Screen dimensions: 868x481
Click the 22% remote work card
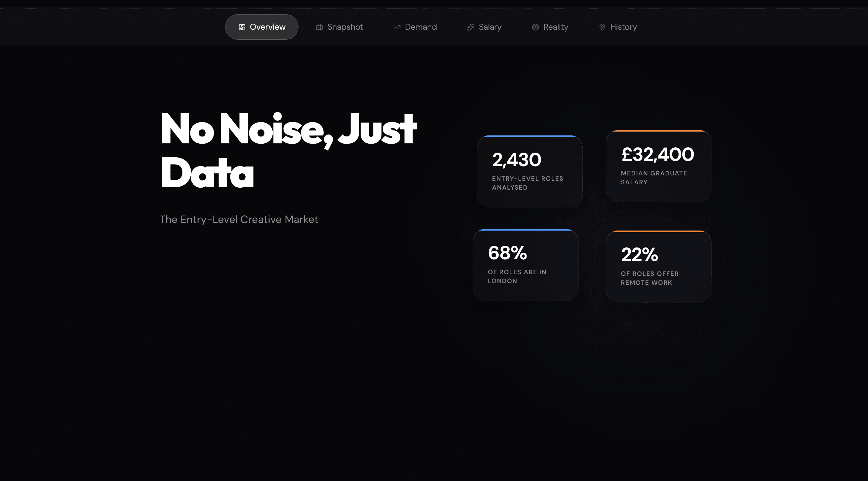coord(658,267)
